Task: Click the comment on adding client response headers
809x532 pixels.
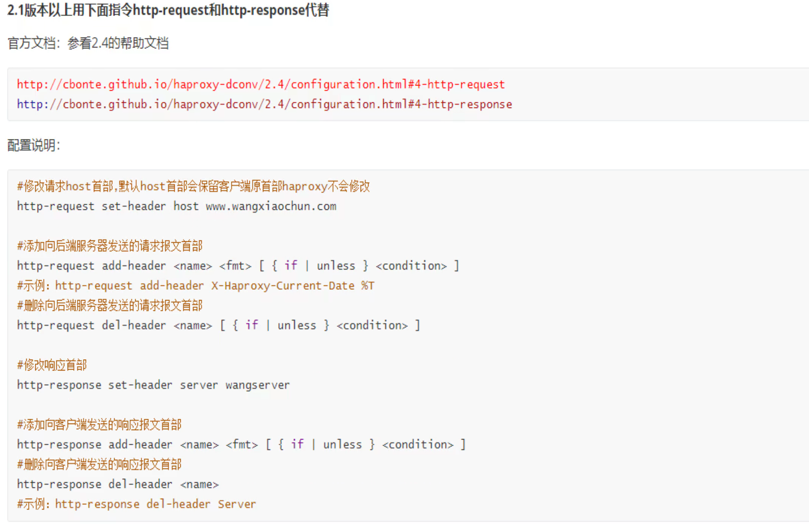Action: point(100,424)
